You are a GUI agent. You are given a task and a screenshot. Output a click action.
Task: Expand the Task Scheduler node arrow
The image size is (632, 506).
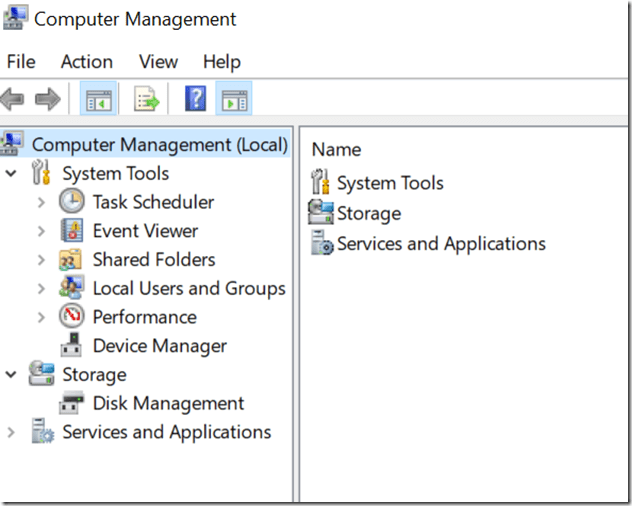pyautogui.click(x=41, y=203)
